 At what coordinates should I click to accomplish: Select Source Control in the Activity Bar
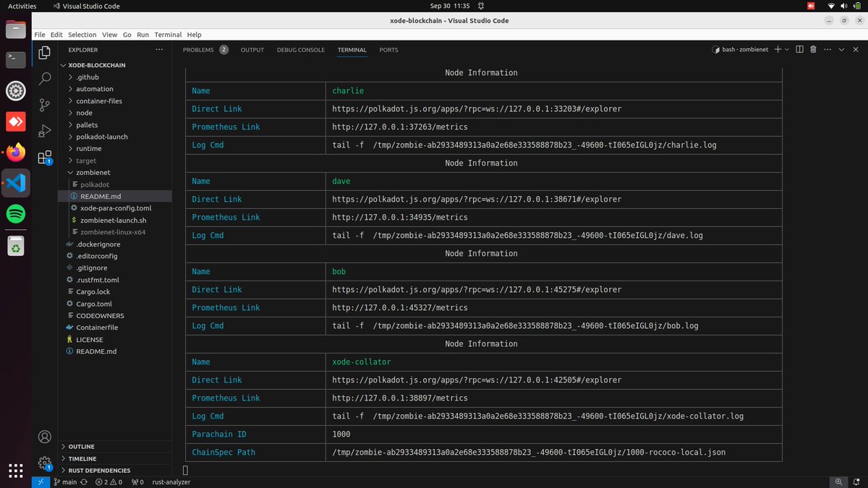point(45,105)
